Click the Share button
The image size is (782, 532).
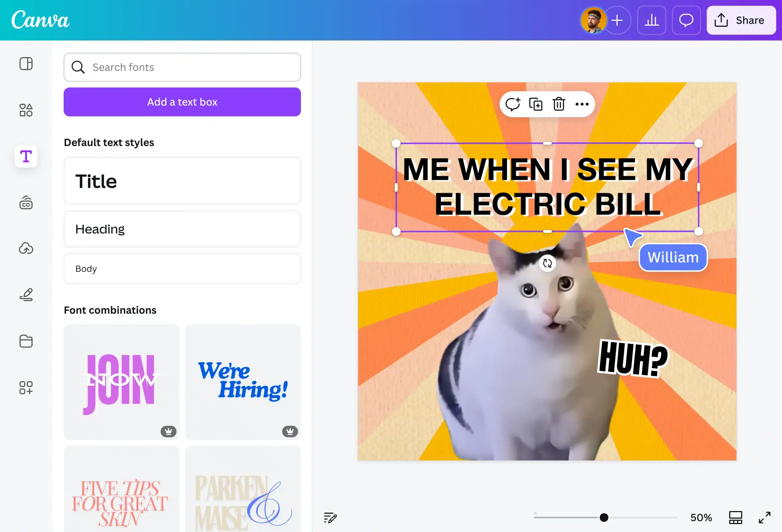coord(741,20)
